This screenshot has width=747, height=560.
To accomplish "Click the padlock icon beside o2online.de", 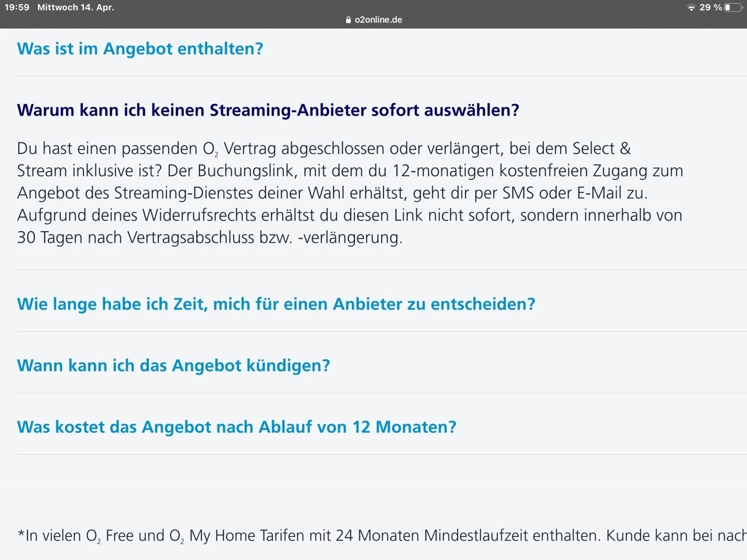I will (349, 20).
